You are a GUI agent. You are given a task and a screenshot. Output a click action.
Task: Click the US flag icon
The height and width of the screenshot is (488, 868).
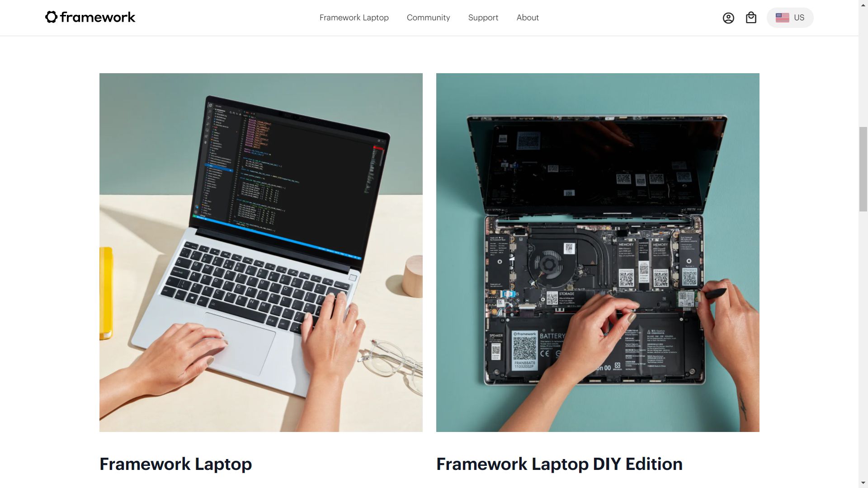[783, 17]
